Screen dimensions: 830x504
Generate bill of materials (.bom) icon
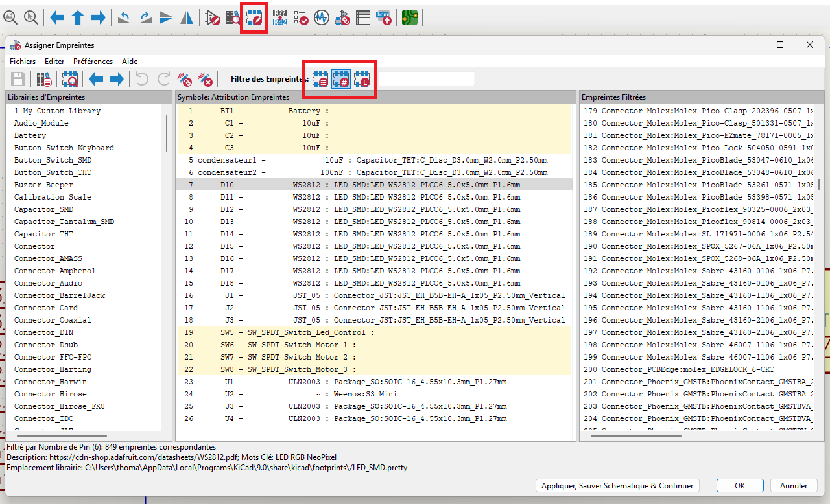[x=383, y=18]
